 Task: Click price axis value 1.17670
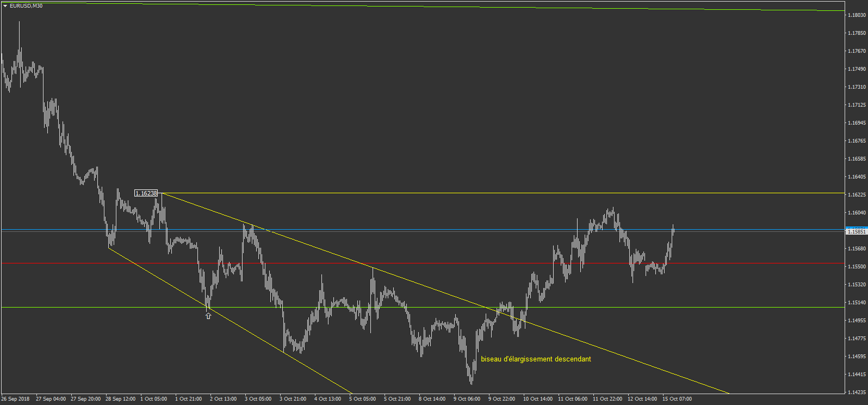click(x=857, y=51)
